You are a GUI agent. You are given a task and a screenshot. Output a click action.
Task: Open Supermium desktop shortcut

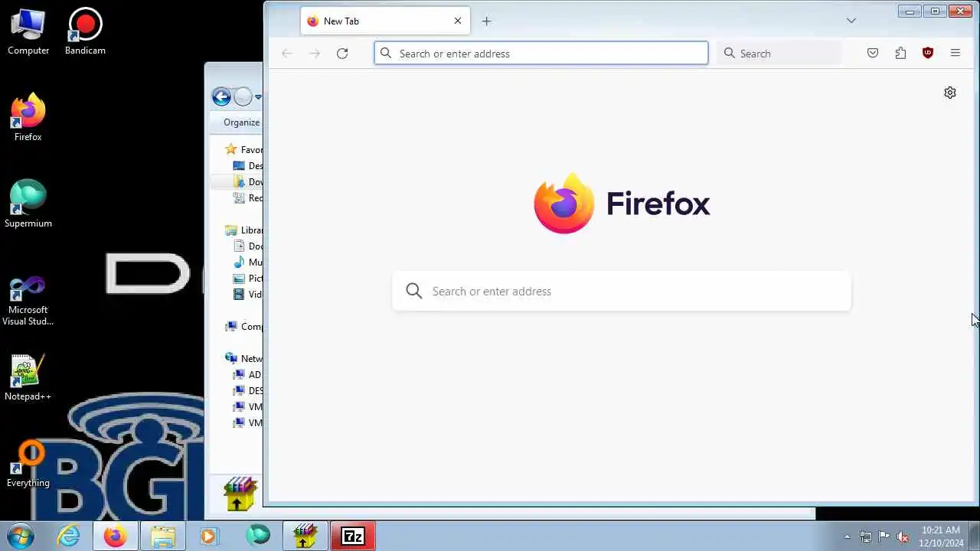click(28, 204)
